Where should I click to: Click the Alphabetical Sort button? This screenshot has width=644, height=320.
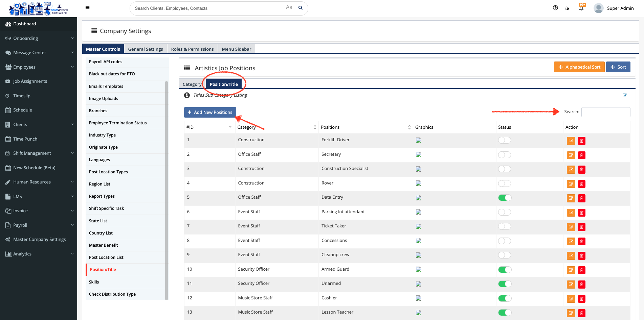coord(579,67)
